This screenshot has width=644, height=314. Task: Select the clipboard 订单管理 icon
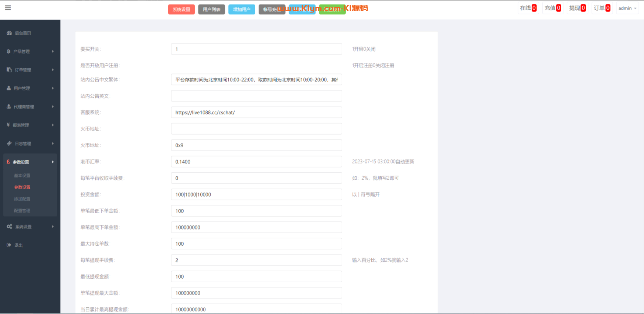(x=9, y=70)
